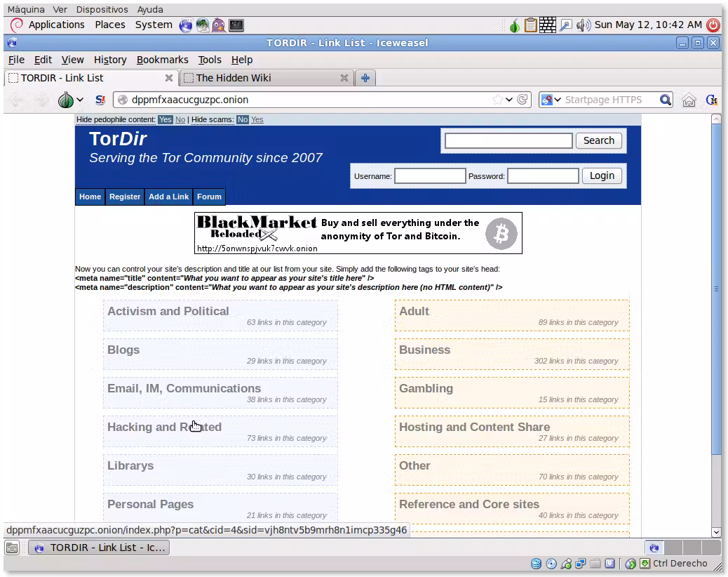Screen dimensions: 728x577
Task: Click the Bitcoin logo in BlackMarket banner
Action: point(501,234)
